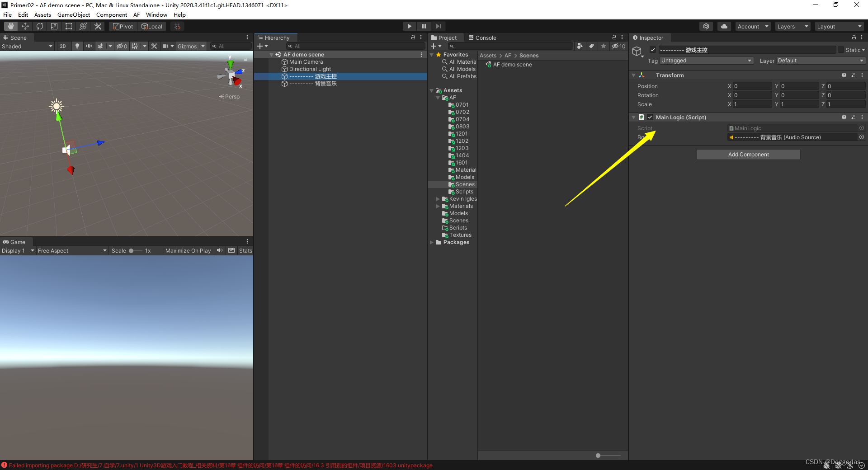Select Main Camera in Hierarchy

click(306, 62)
